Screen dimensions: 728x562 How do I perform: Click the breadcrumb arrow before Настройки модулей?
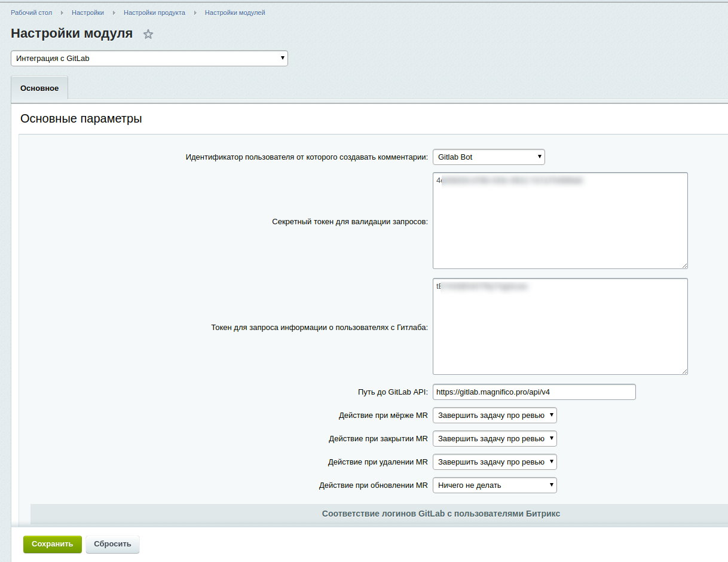tap(195, 13)
